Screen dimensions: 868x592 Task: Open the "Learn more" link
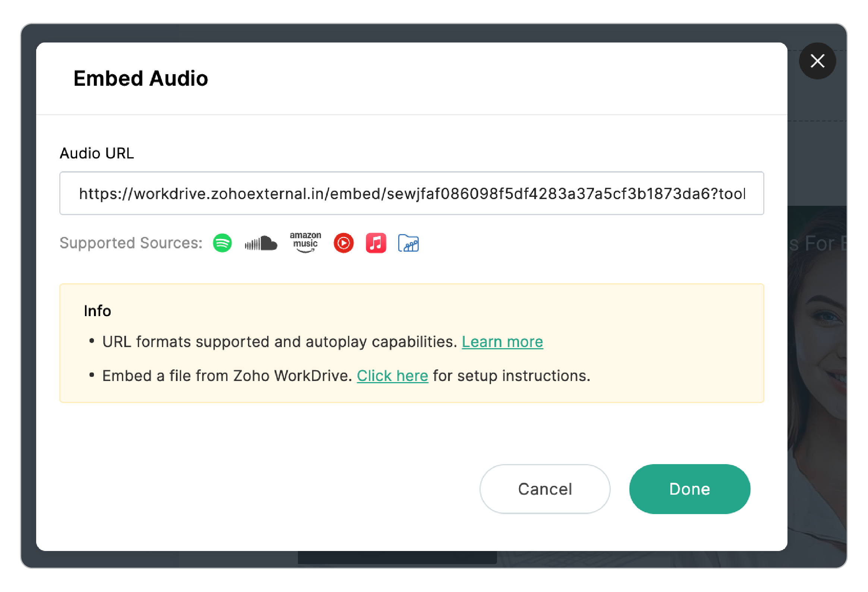(x=502, y=341)
